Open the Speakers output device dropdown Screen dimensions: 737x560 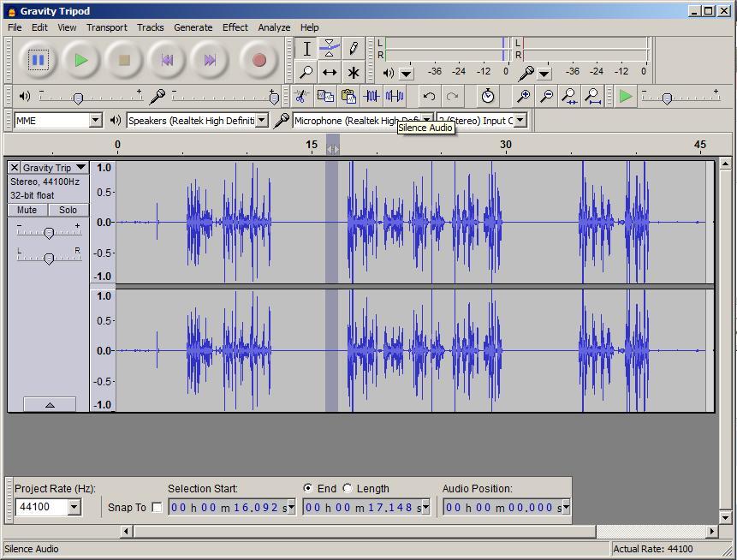click(x=262, y=121)
